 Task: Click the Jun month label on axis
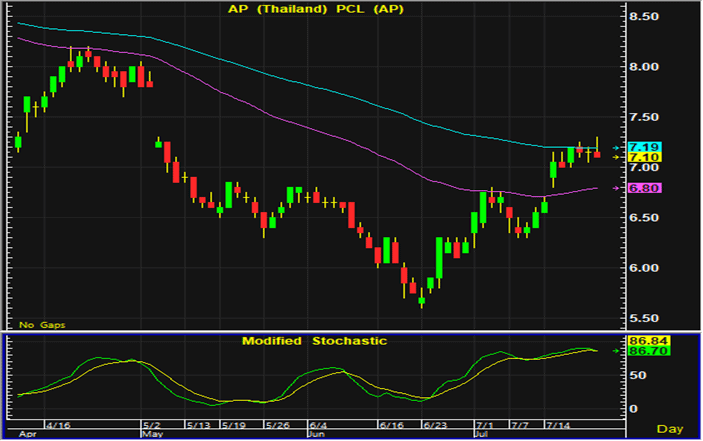(x=313, y=436)
